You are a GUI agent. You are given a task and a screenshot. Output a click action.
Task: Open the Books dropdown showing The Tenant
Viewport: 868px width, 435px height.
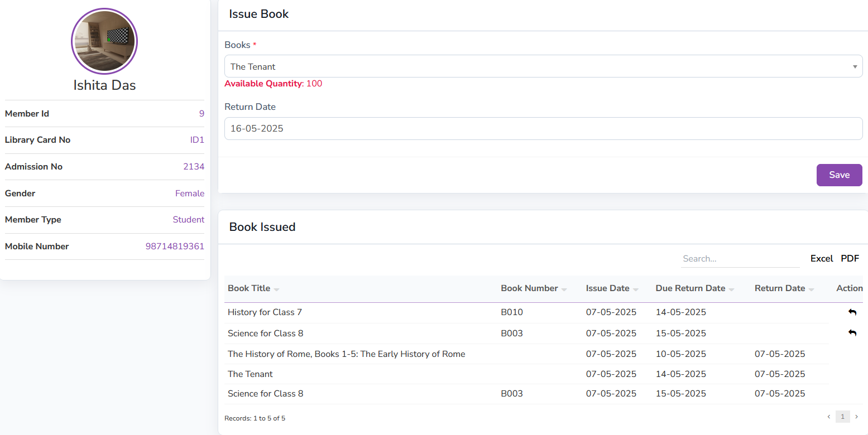pyautogui.click(x=543, y=66)
